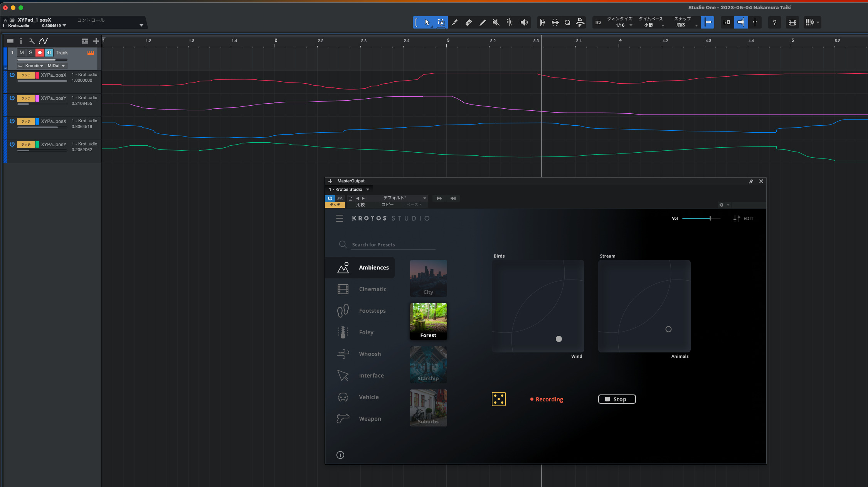Change touch mode on green posY lane

click(26, 145)
